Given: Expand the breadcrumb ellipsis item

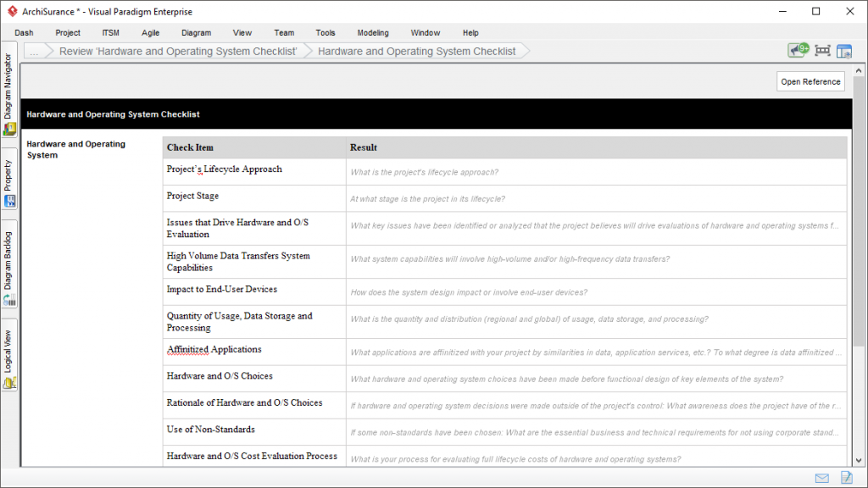Looking at the screenshot, I should click(x=35, y=51).
